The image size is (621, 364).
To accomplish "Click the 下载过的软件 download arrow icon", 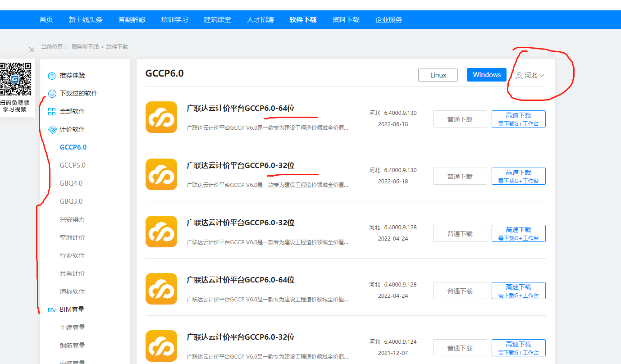I will [x=52, y=93].
